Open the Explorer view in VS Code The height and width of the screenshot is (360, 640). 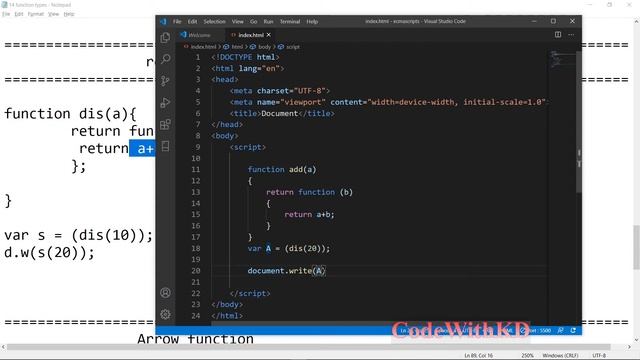pyautogui.click(x=165, y=38)
